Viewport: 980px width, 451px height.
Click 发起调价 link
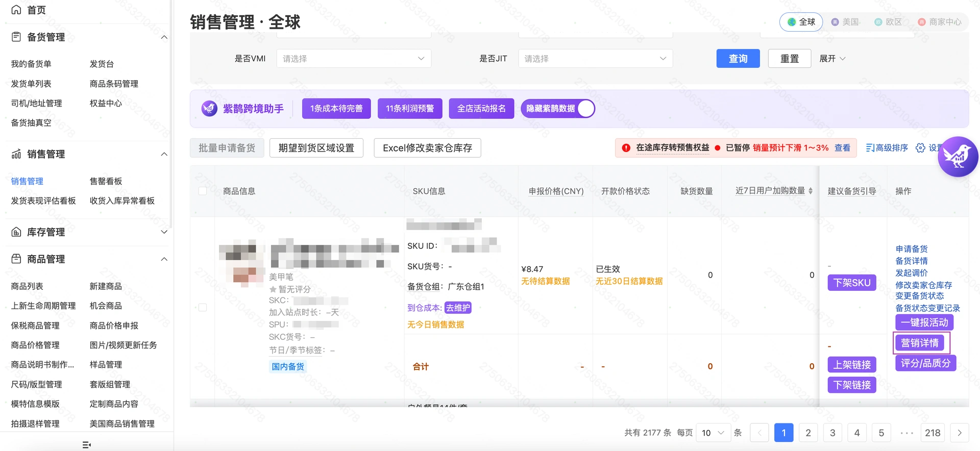tap(912, 273)
